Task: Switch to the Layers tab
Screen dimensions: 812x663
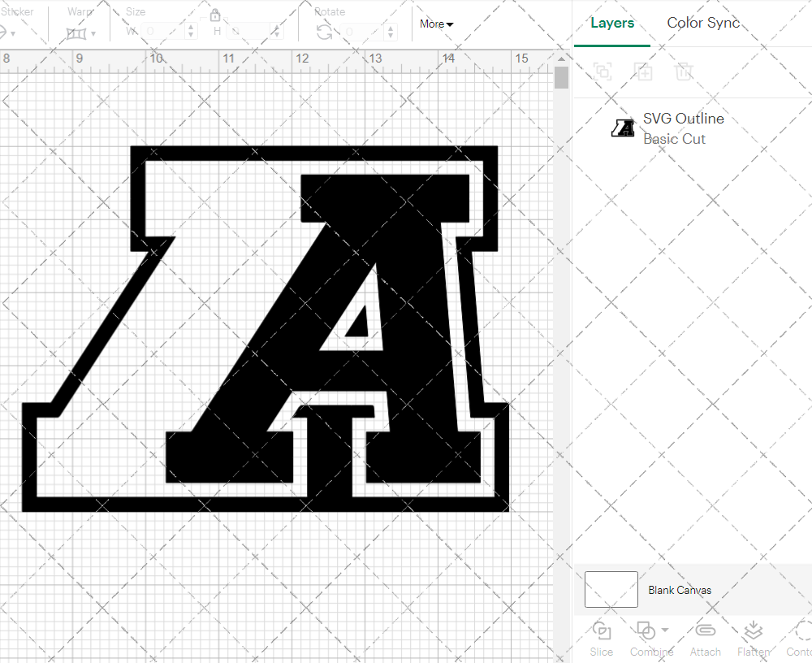Action: (x=612, y=23)
